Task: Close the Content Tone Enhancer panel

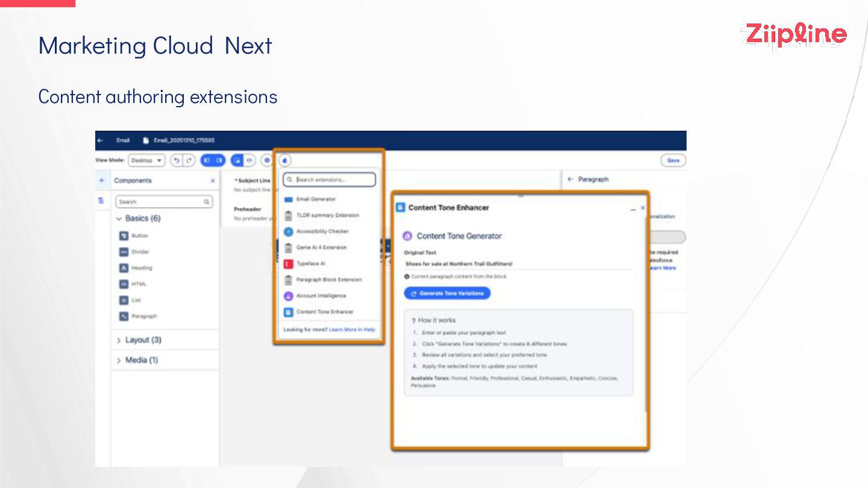Action: [643, 207]
